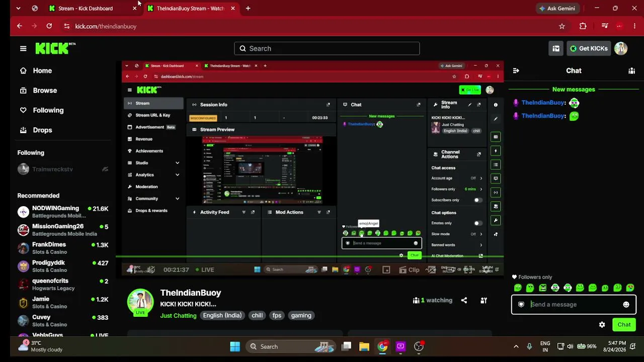Share the stream using the share icon
This screenshot has height=362, width=644.
tap(464, 300)
